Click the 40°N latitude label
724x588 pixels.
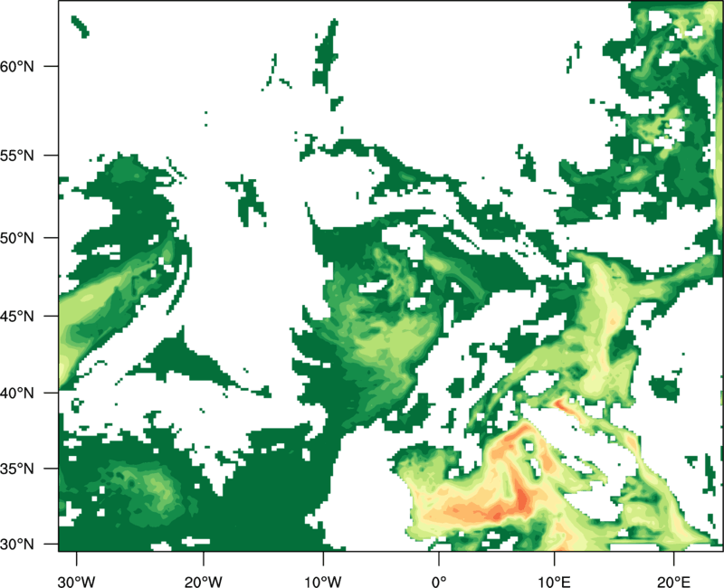pos(17,394)
